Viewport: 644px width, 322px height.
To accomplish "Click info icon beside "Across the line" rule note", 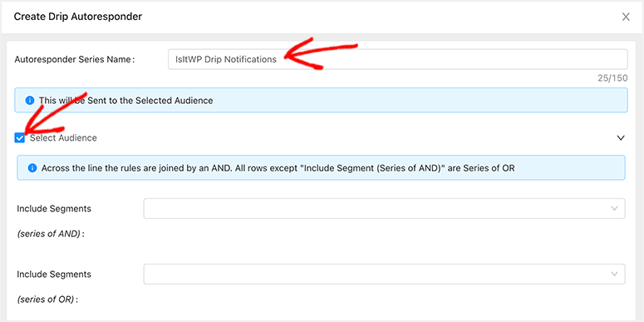I will click(32, 168).
